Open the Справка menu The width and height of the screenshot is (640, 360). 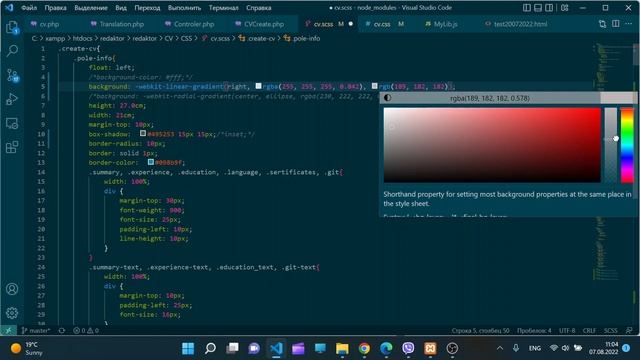(x=258, y=8)
